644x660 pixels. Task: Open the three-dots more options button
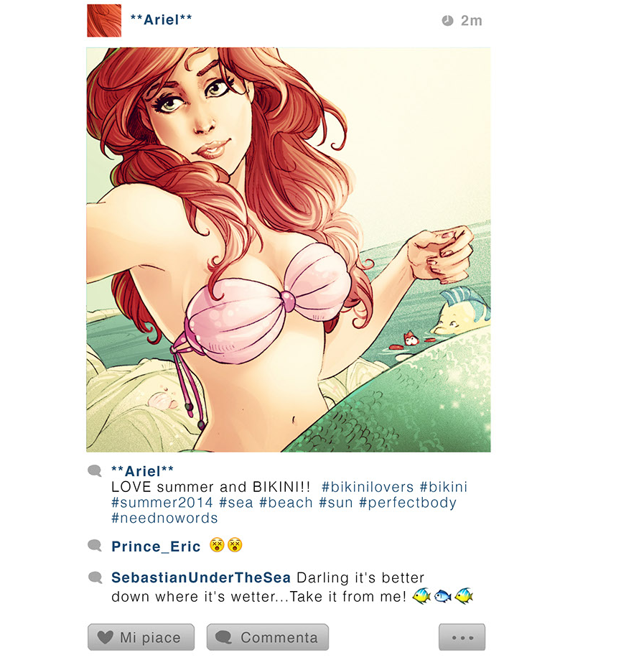point(462,637)
